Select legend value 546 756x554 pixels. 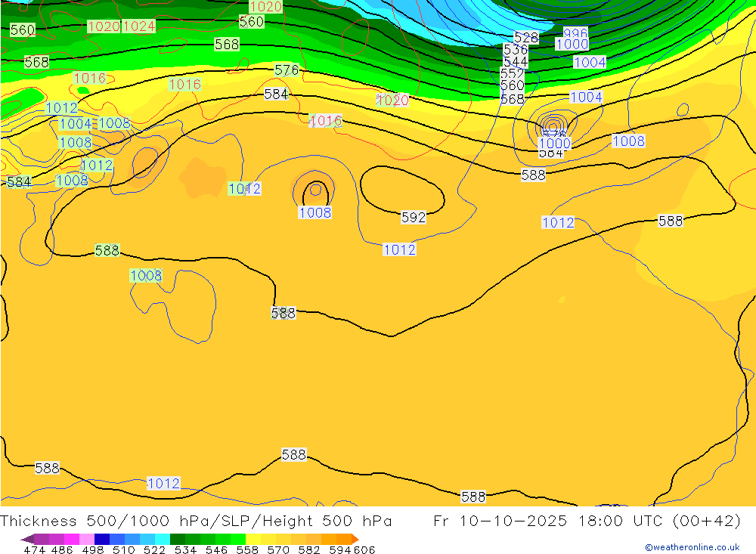[216, 549]
